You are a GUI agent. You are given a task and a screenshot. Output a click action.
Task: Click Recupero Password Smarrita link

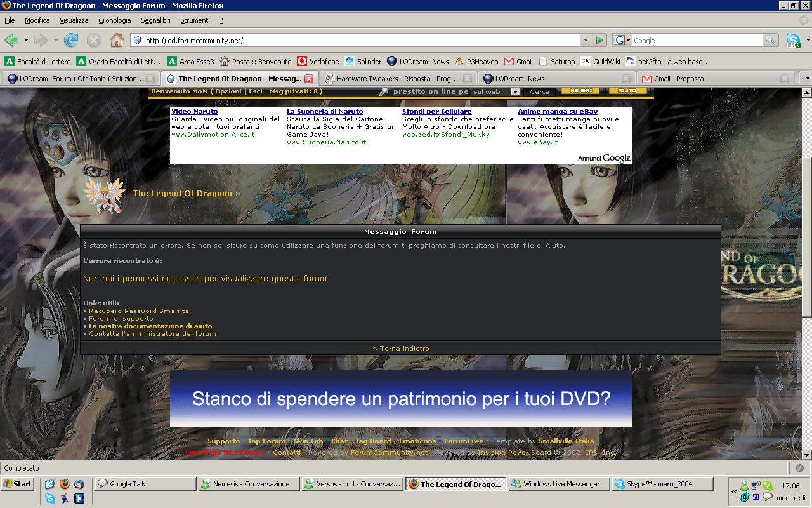point(139,311)
